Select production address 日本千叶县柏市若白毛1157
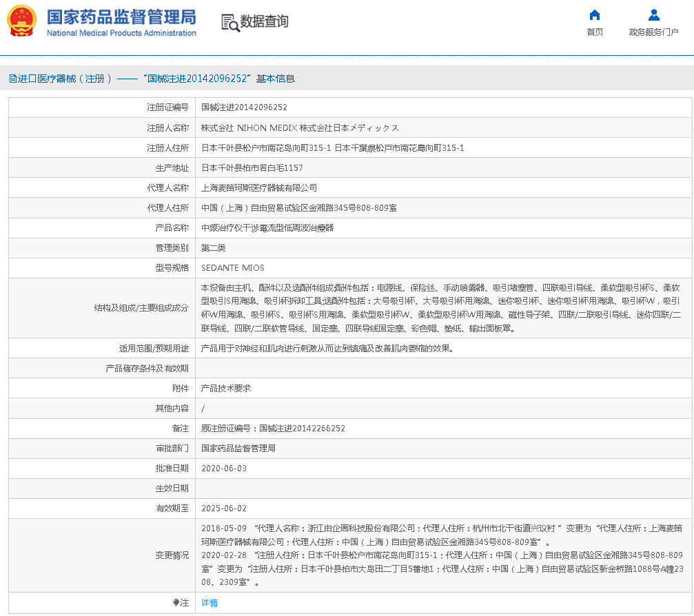The width and height of the screenshot is (694, 616). [252, 167]
